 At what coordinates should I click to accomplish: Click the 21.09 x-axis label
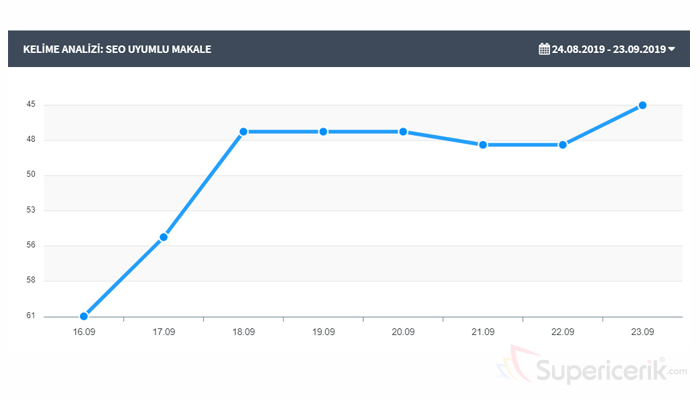tap(483, 333)
